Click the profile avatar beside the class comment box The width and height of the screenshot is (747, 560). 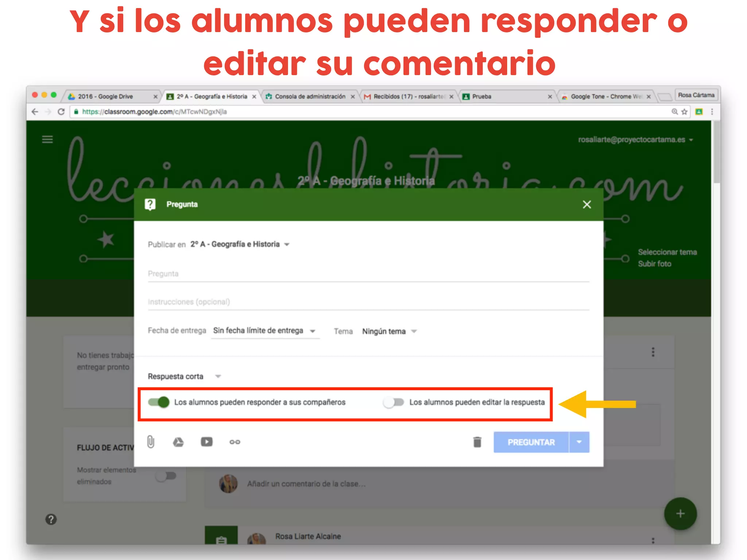click(x=228, y=483)
